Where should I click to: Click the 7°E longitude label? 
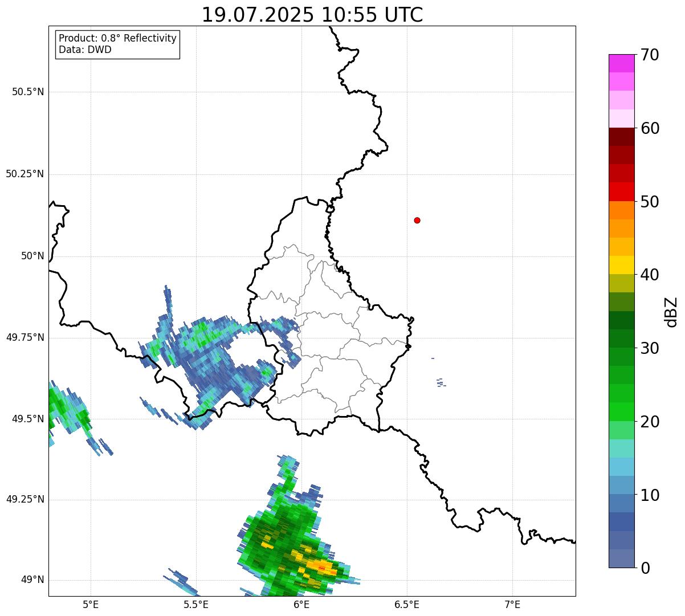click(512, 604)
